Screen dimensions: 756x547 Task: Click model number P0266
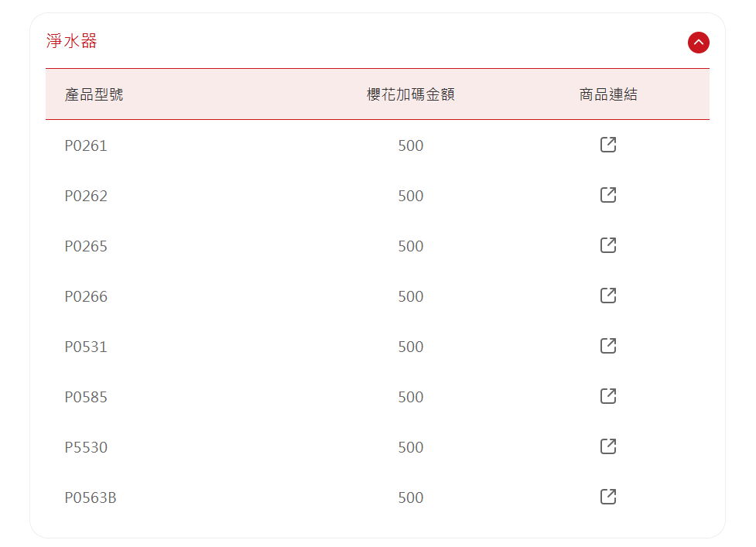(86, 296)
